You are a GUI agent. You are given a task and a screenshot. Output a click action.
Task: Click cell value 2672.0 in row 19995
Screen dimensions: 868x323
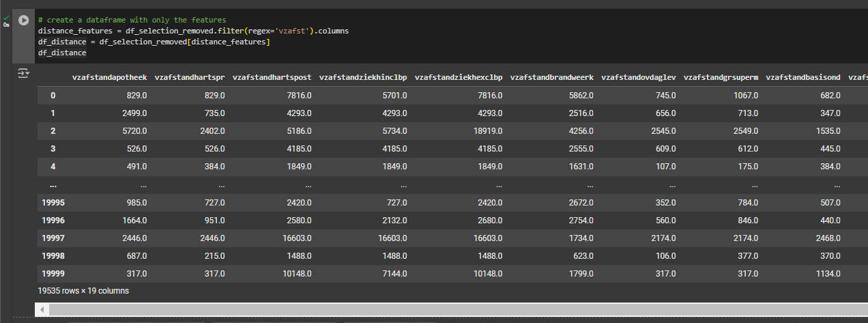581,202
